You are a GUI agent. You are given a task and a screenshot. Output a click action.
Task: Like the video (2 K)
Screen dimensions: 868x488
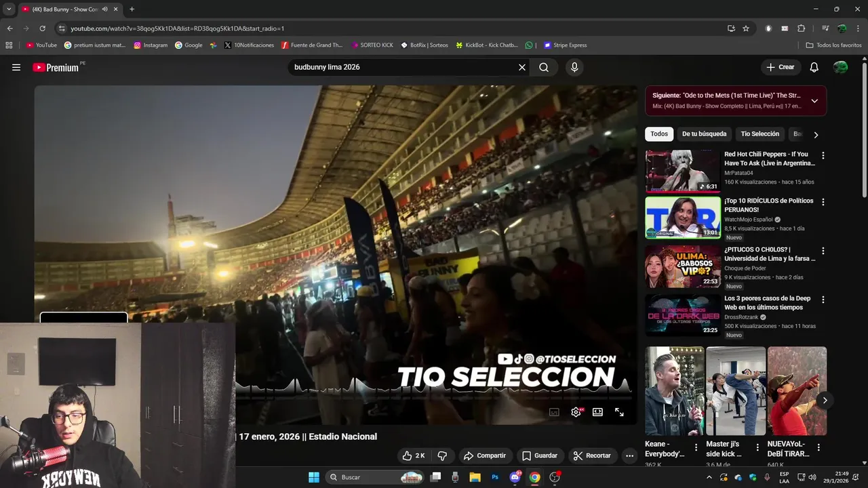(x=413, y=455)
